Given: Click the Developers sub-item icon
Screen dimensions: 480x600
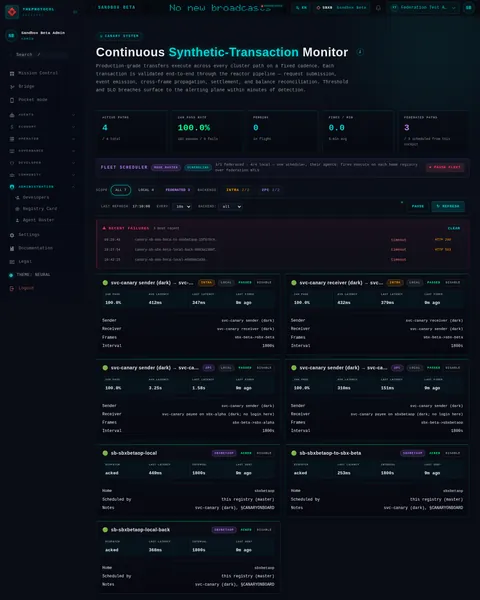Looking at the screenshot, I should coord(17,197).
